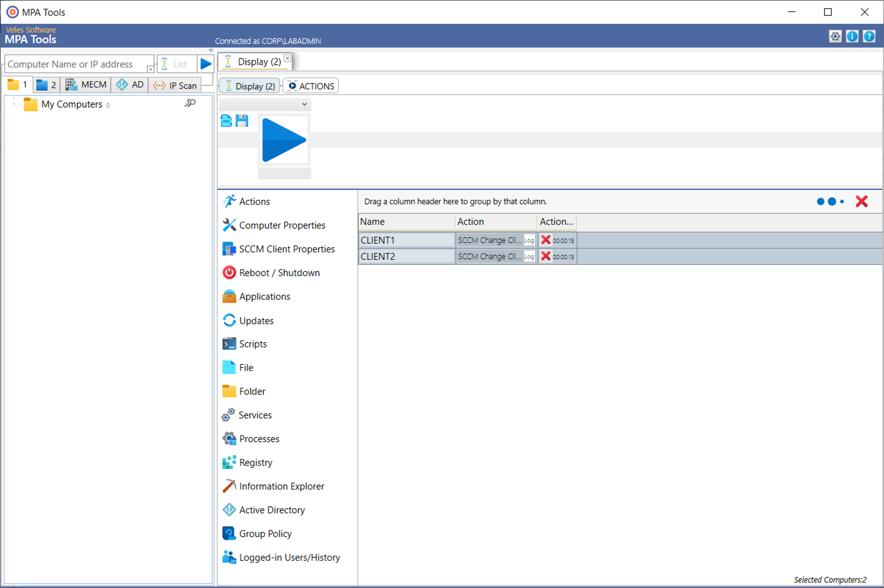Screen dimensions: 884x588
Task: Open the help question mark icon
Action: (869, 36)
